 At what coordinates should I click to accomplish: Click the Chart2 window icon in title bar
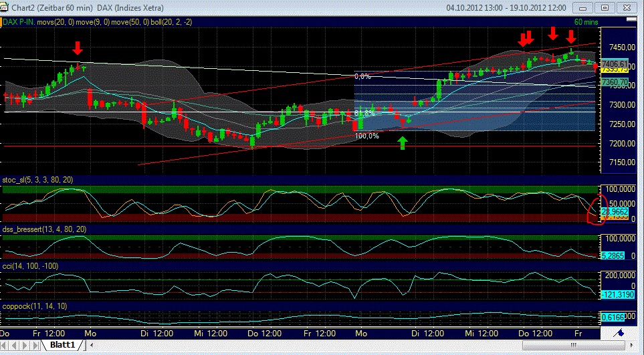point(5,8)
